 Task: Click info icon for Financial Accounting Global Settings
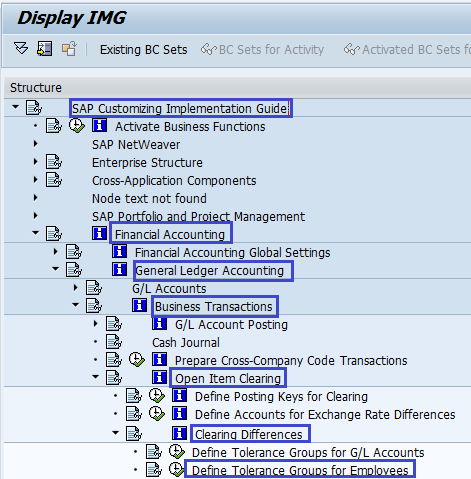pyautogui.click(x=119, y=252)
